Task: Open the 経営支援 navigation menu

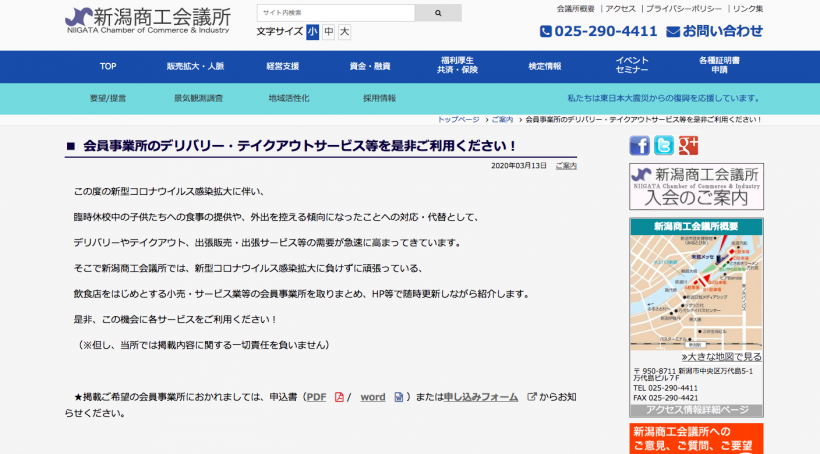Action: [x=282, y=66]
